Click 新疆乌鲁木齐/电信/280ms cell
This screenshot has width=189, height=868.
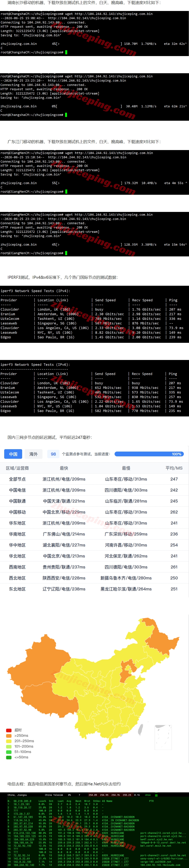coord(126,578)
